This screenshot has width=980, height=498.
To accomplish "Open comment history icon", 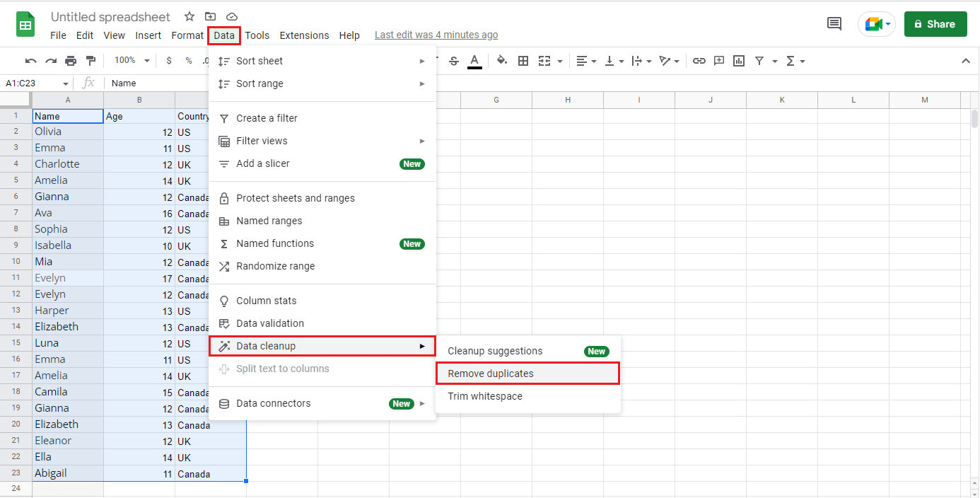I will coord(834,24).
